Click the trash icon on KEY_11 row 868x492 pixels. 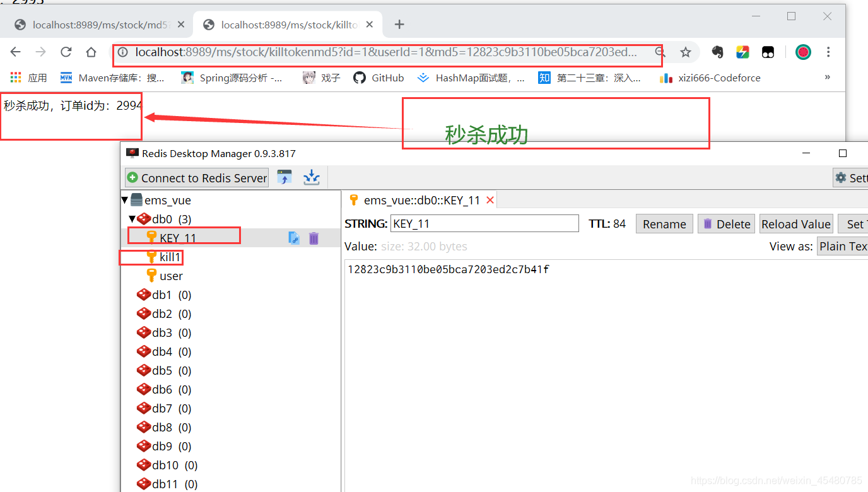[x=314, y=238]
